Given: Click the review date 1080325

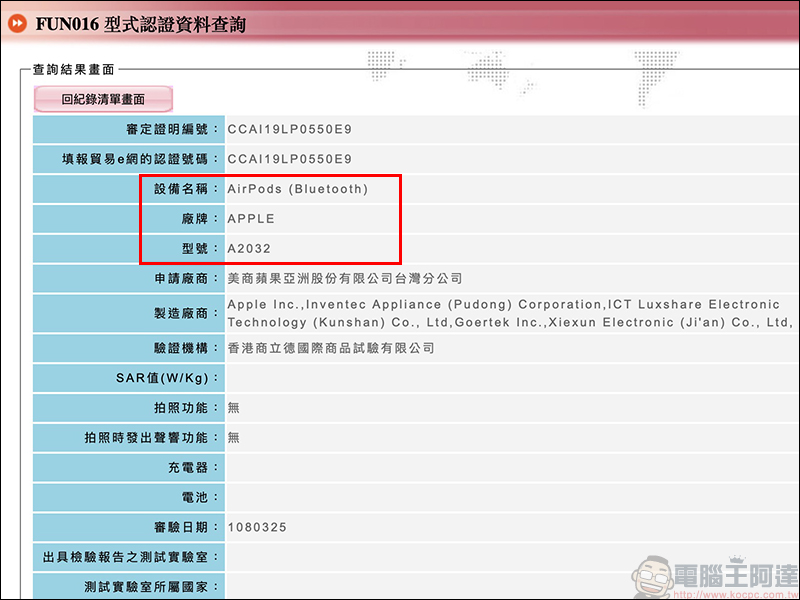Looking at the screenshot, I should point(257,527).
